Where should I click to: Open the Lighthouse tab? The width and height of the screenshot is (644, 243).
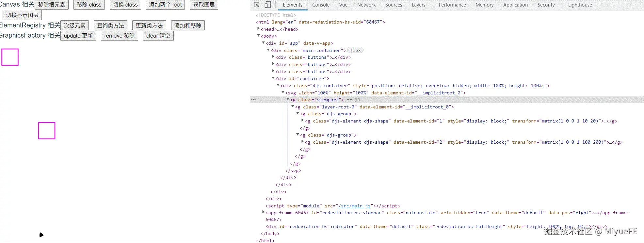(x=580, y=5)
